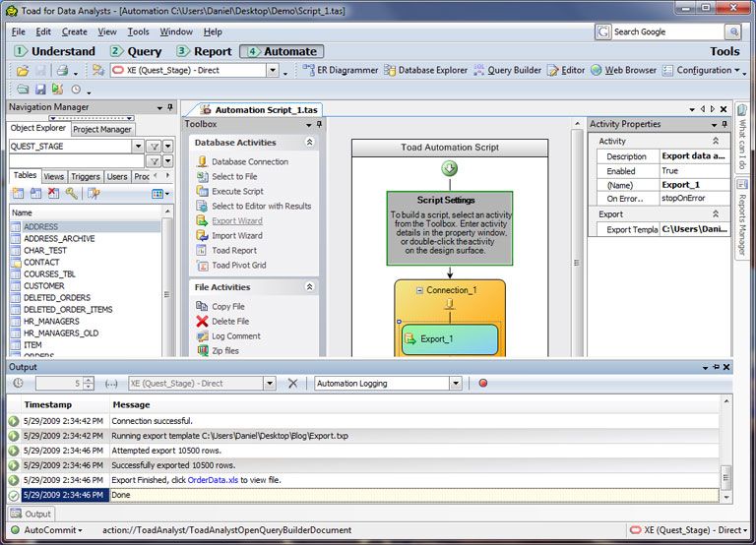Collapse the Activity properties category
Image resolution: width=756 pixels, height=545 pixels.
coord(716,141)
